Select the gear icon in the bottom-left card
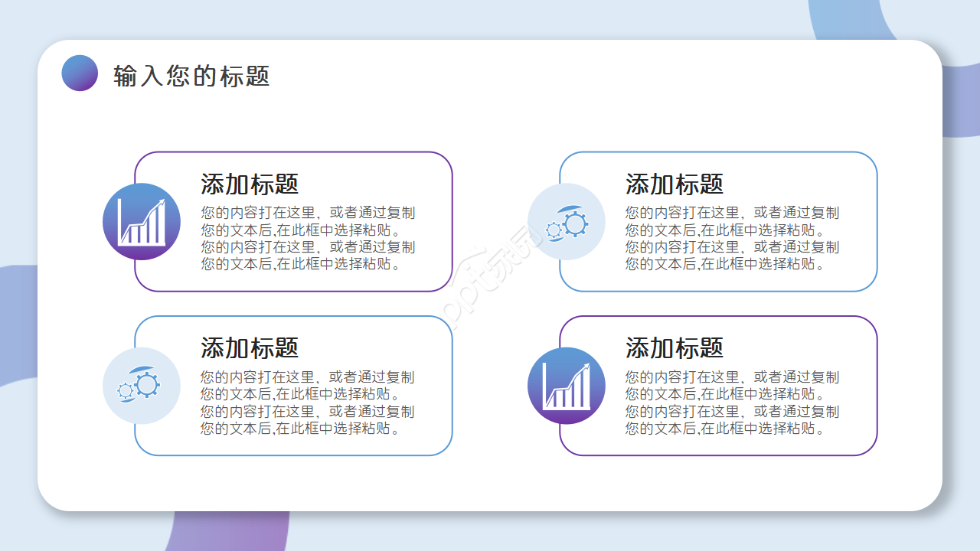The height and width of the screenshot is (551, 980). point(142,386)
